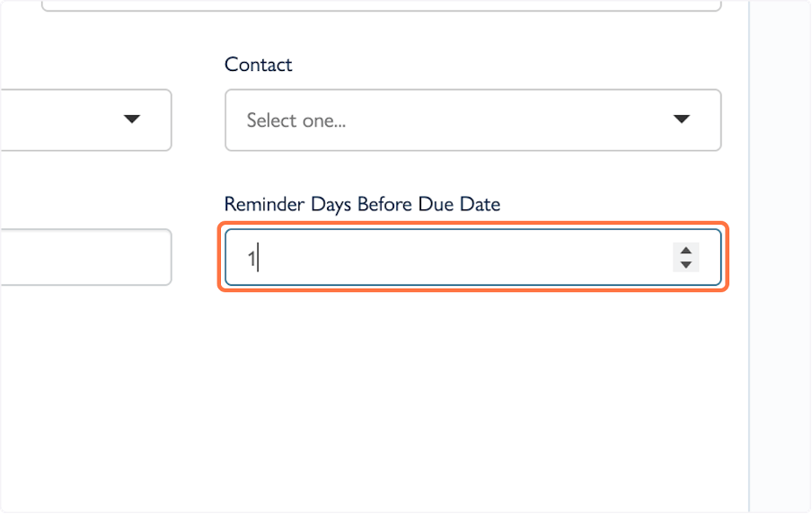Decrease reminder days with the down arrow
This screenshot has height=514, width=812.
(686, 264)
